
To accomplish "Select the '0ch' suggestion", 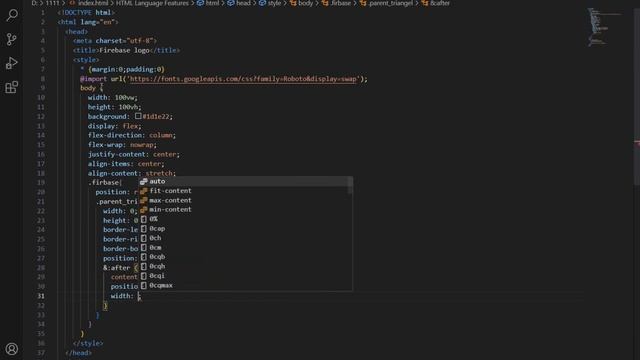I will click(x=246, y=238).
